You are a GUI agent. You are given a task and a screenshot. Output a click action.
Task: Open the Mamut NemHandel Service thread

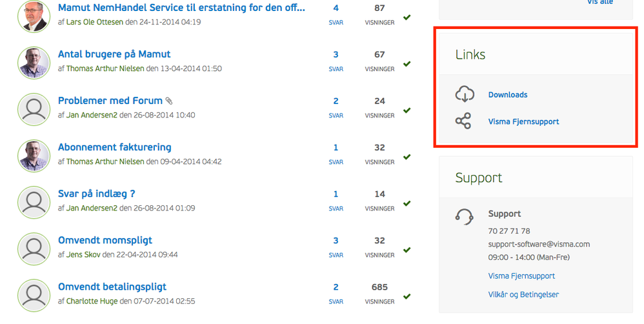181,8
